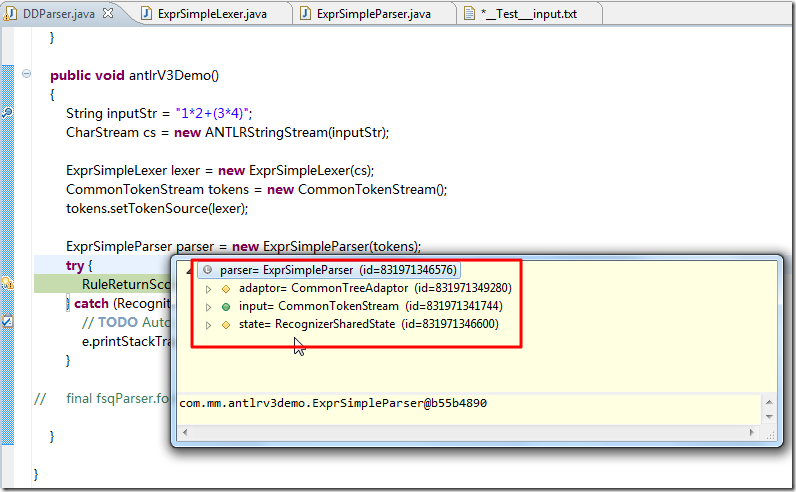Click the commented final fsqParser line
796x492 pixels.
pos(101,399)
